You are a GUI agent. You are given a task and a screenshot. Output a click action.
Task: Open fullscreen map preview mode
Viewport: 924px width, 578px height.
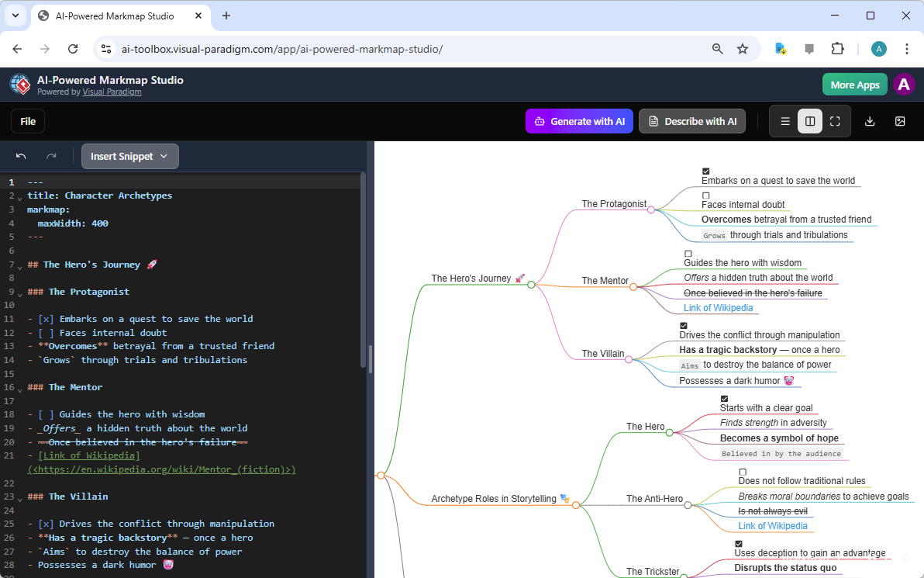point(835,121)
